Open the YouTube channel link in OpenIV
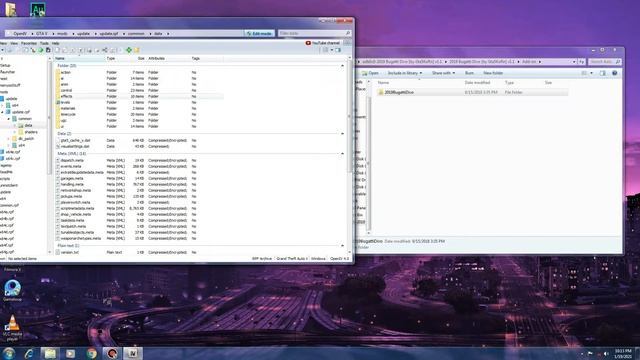640x360 pixels. pos(323,43)
